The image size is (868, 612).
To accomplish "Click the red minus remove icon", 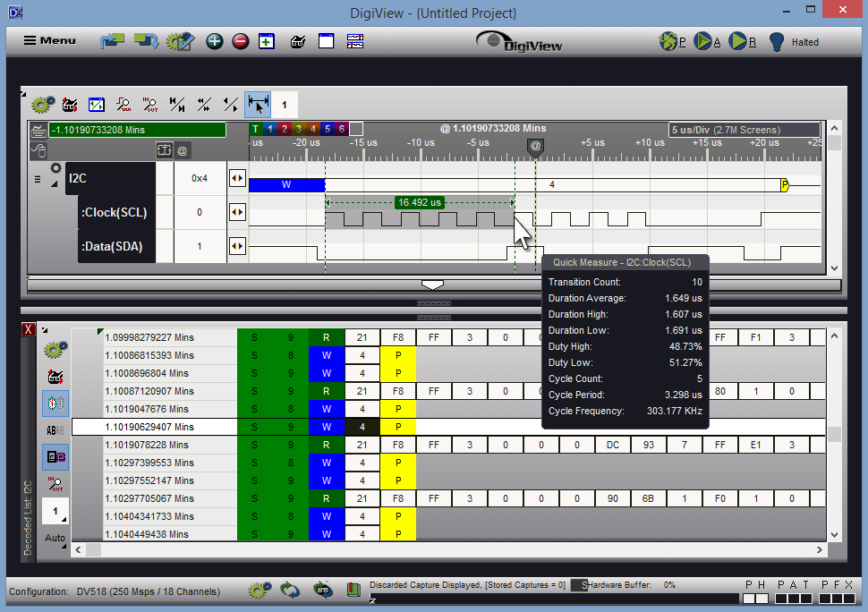I will click(240, 41).
